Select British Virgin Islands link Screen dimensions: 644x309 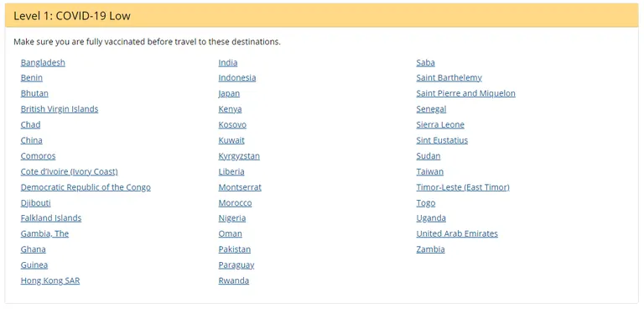click(x=60, y=109)
